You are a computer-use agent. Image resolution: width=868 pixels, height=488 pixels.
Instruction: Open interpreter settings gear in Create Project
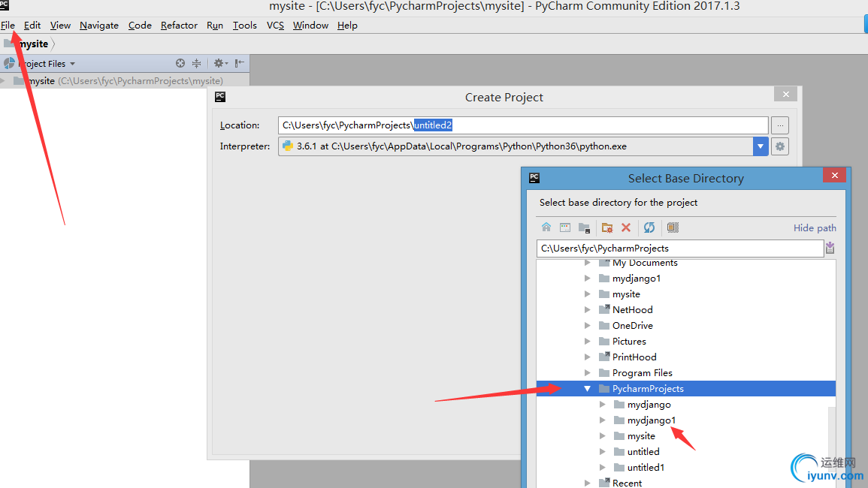tap(780, 146)
